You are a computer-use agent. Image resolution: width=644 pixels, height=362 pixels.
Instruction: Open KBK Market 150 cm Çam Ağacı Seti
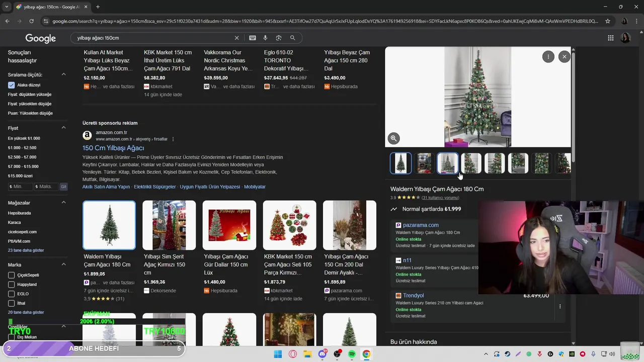[289, 250]
